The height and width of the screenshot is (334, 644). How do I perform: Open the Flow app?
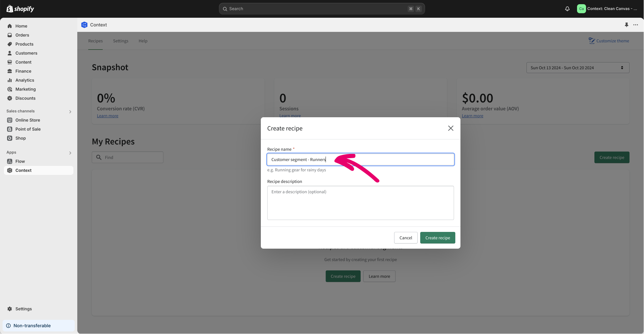point(20,161)
